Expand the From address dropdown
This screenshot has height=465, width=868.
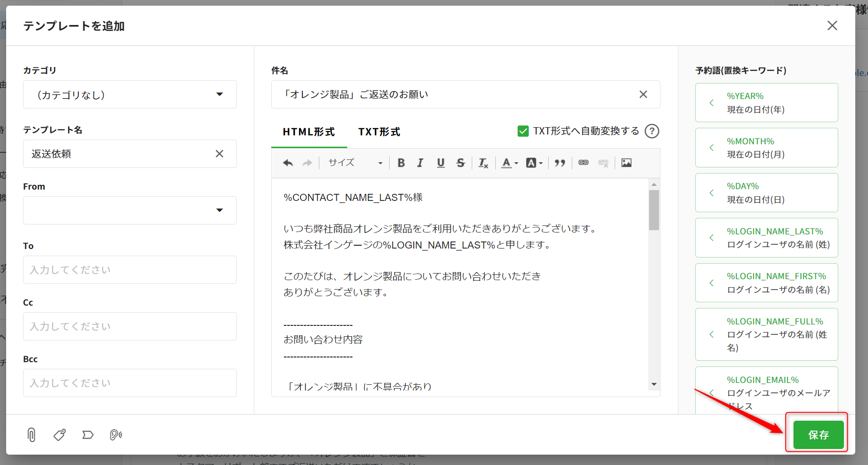(x=130, y=210)
